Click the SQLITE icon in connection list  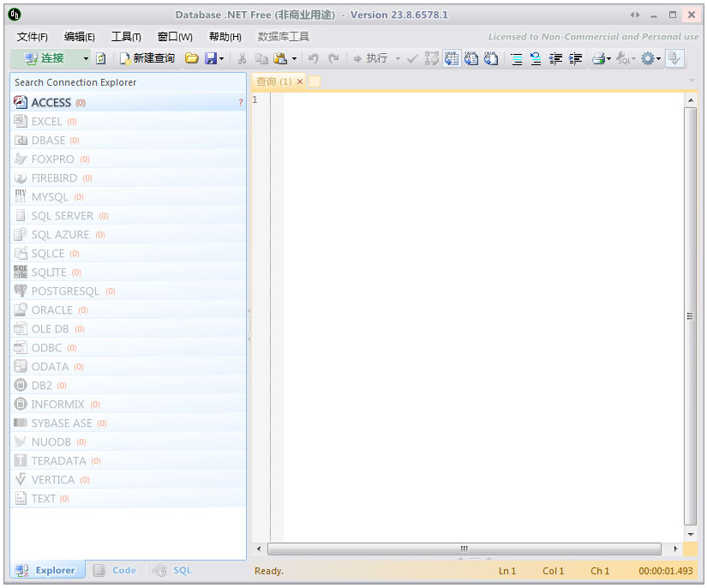pyautogui.click(x=21, y=273)
